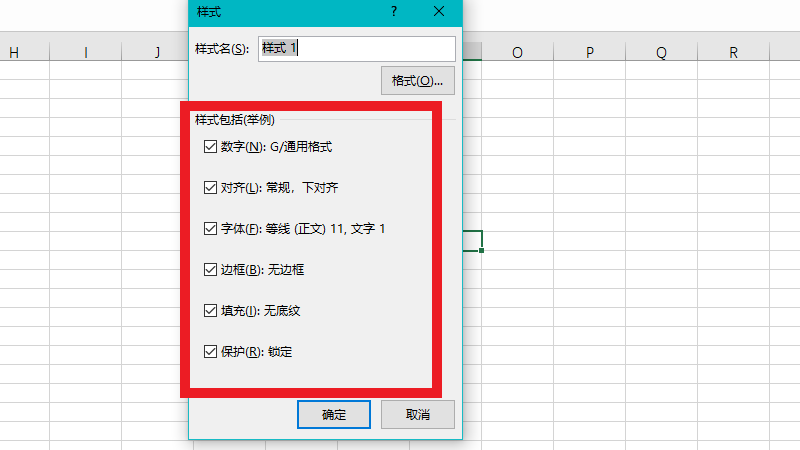Select column J header
The height and width of the screenshot is (450, 800).
point(157,53)
